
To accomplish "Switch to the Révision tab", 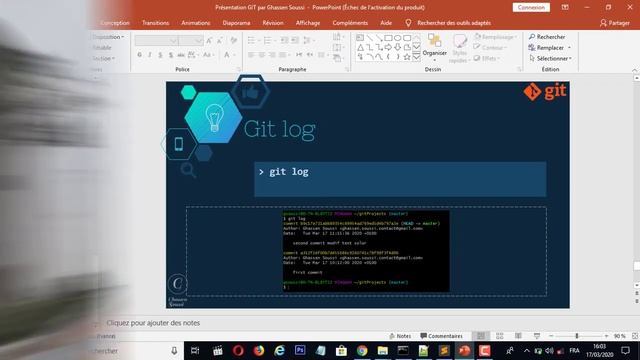I will pyautogui.click(x=273, y=23).
